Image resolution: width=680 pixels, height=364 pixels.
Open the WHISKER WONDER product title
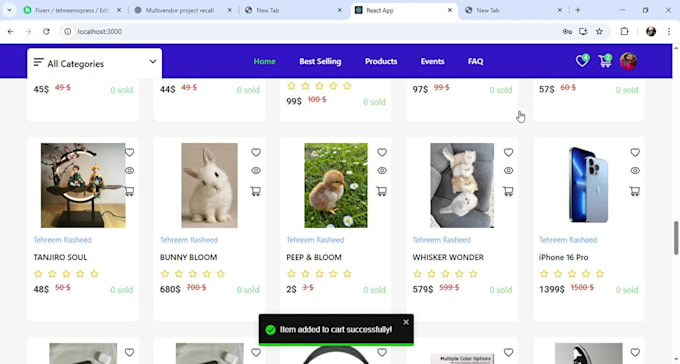pos(448,257)
